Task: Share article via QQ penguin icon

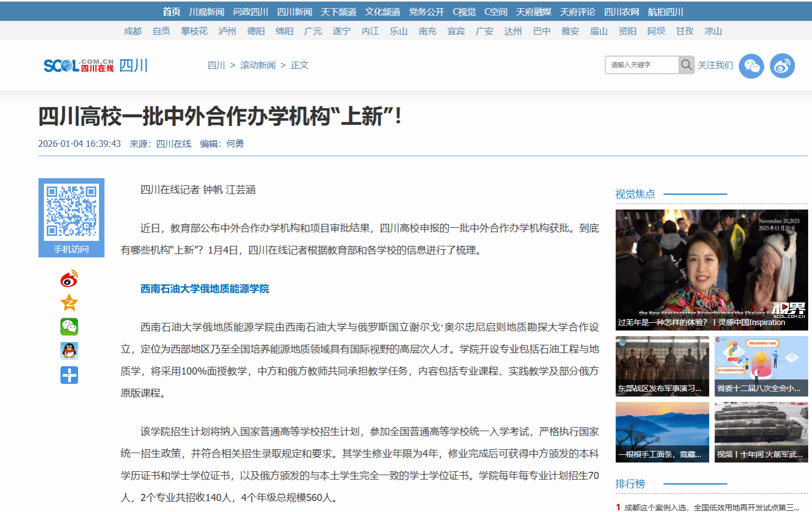Action: click(69, 351)
